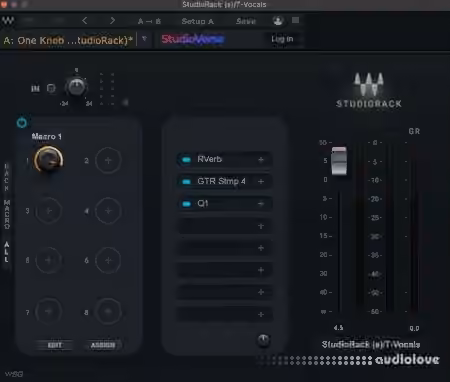450x382 pixels.
Task: Open the preset name One Knob field
Action: tap(68, 40)
